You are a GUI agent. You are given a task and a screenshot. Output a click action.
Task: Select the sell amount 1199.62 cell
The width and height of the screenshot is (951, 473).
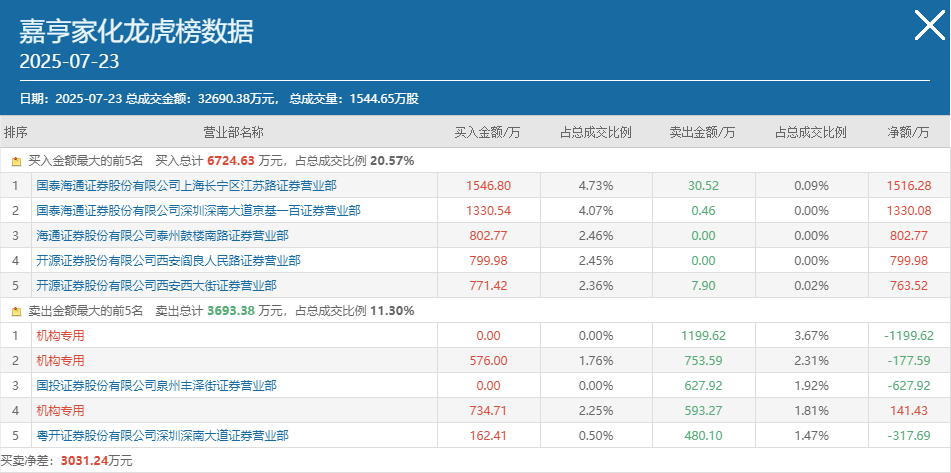coord(704,335)
